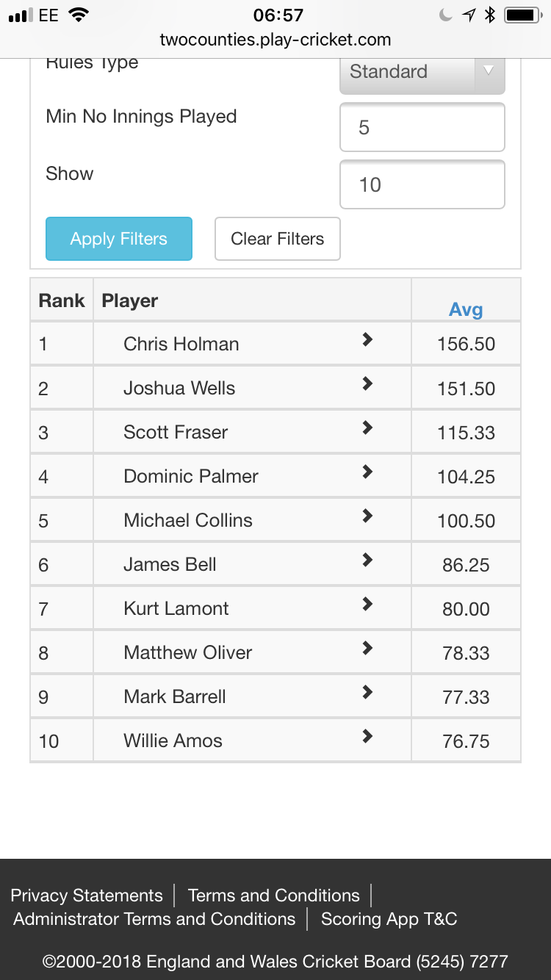Tap the chevron next to Scott Fraser
551x980 pixels.
point(367,428)
